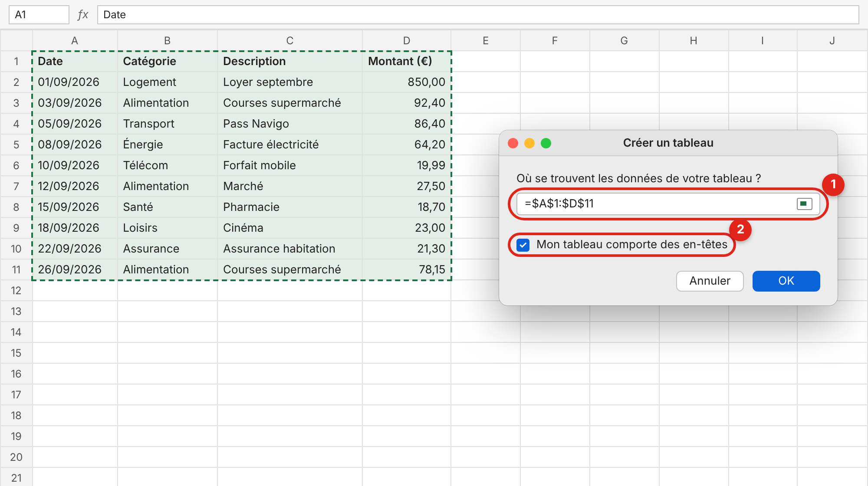Click the 'Logement' cell
868x486 pixels.
tap(167, 82)
